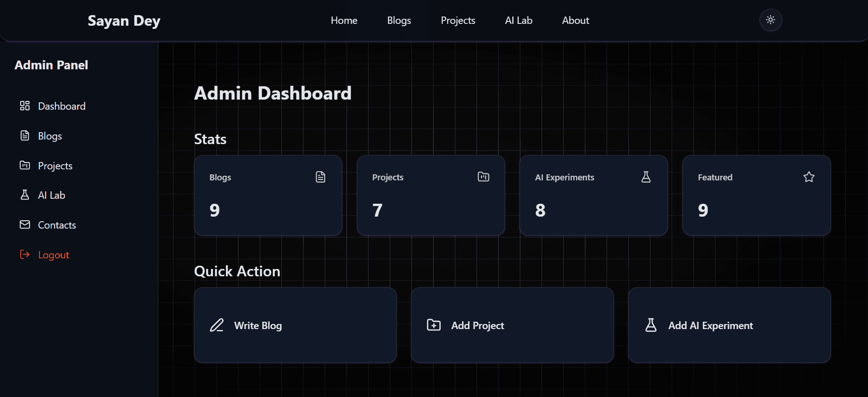Click the Projects folder icon in sidebar
The height and width of the screenshot is (397, 868).
(x=25, y=165)
